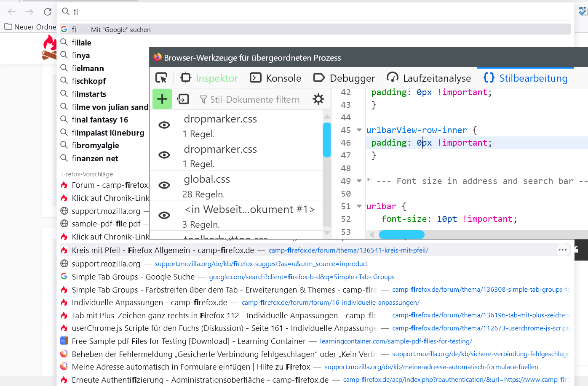Viewport: 588px width, 386px height.
Task: Switch to the Debugger tab
Action: click(x=344, y=78)
